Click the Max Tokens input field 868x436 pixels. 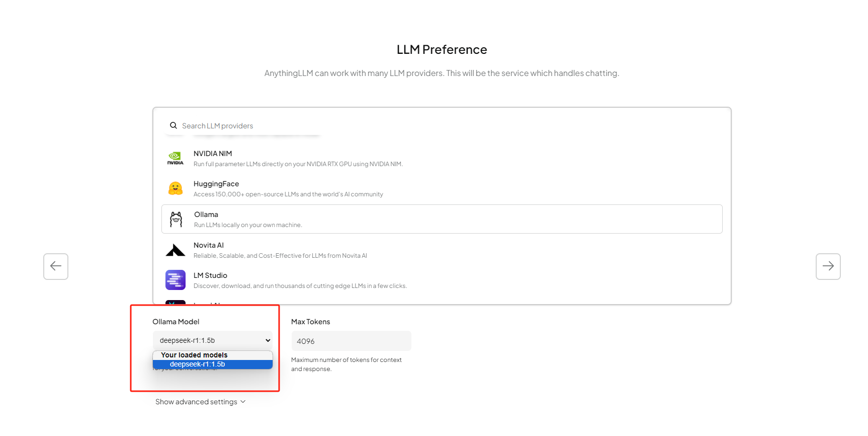[352, 341]
